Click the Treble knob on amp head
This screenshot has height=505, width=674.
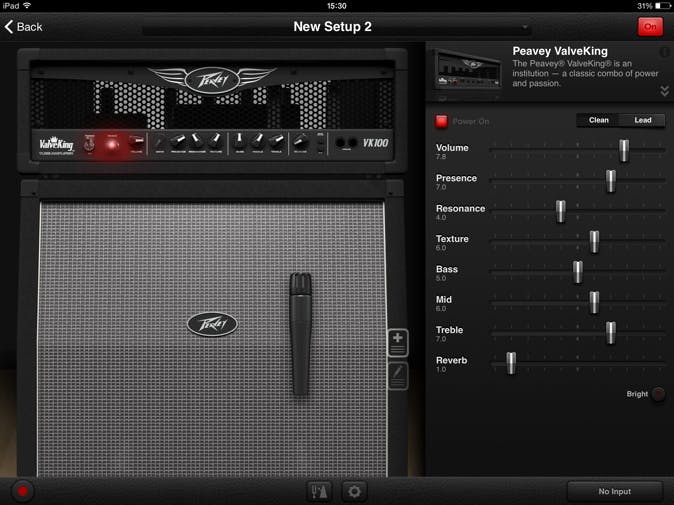[276, 140]
